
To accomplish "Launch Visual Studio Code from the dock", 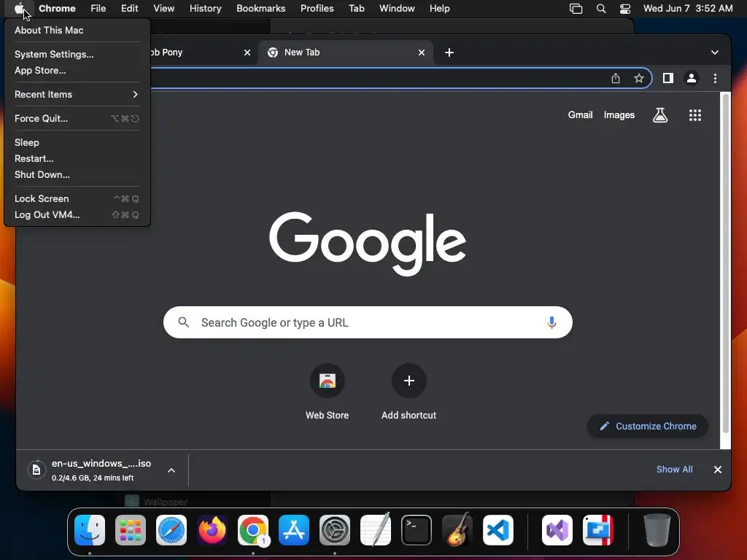I will pyautogui.click(x=498, y=530).
